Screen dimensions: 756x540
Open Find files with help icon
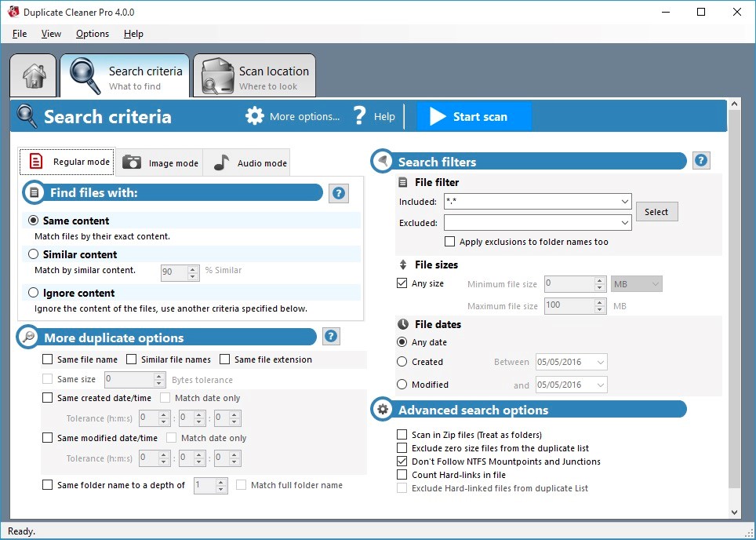coord(338,193)
